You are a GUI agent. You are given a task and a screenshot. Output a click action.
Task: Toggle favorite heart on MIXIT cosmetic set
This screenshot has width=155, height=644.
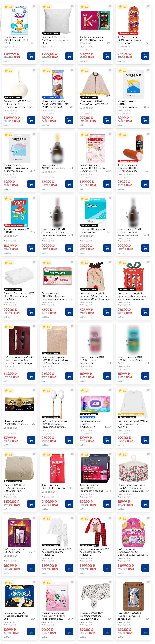[34, 326]
